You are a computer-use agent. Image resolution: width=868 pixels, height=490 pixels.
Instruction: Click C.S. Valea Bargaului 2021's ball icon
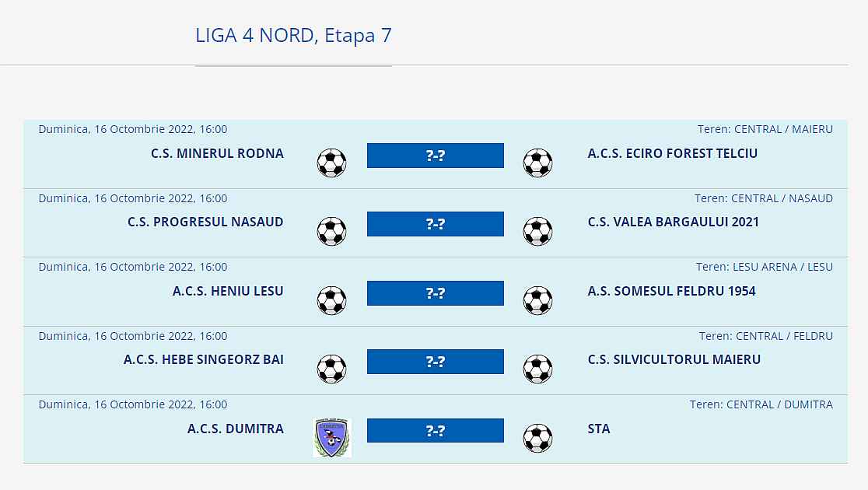coord(537,232)
